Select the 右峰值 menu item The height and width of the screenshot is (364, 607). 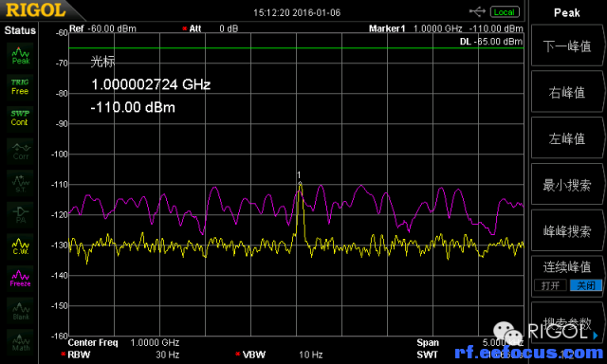(x=567, y=92)
